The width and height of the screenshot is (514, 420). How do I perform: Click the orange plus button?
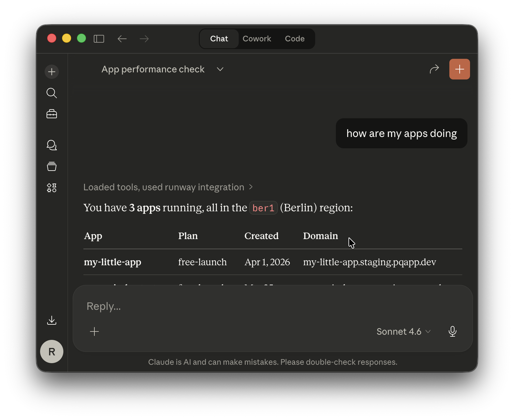[x=459, y=69]
